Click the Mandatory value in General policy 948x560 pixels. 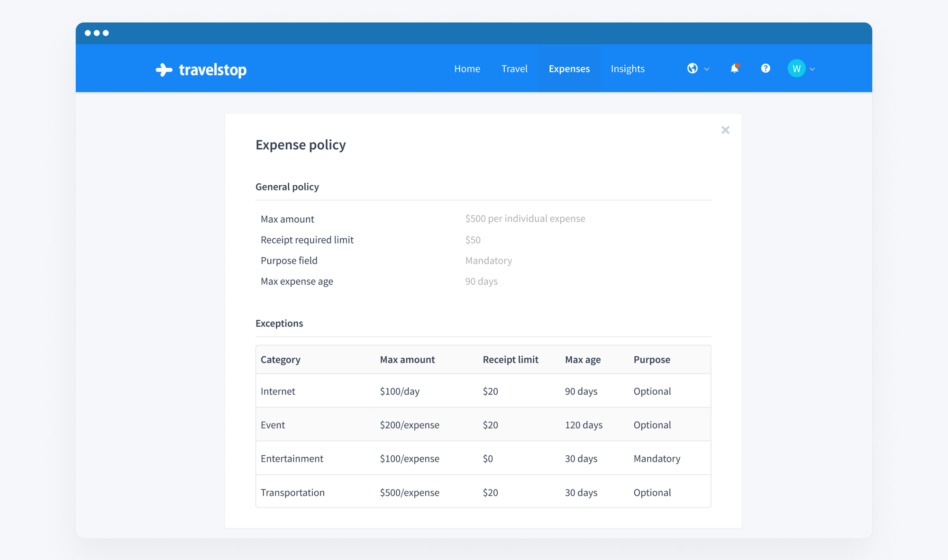pos(489,261)
